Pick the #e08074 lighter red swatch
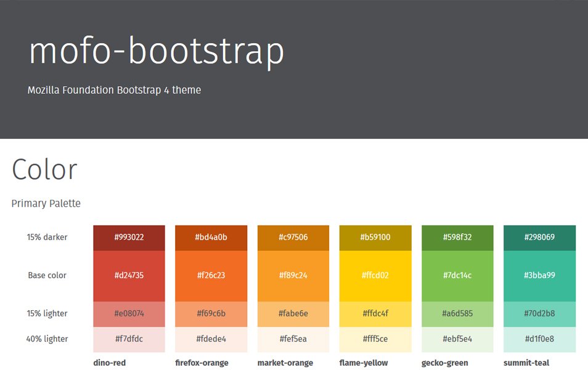 (x=129, y=314)
